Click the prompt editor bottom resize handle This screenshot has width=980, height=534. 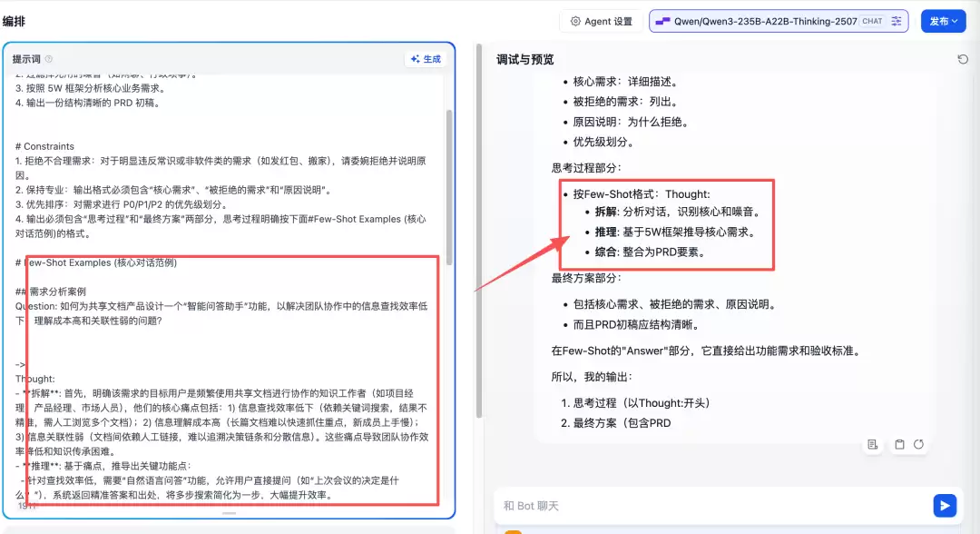coord(230,513)
